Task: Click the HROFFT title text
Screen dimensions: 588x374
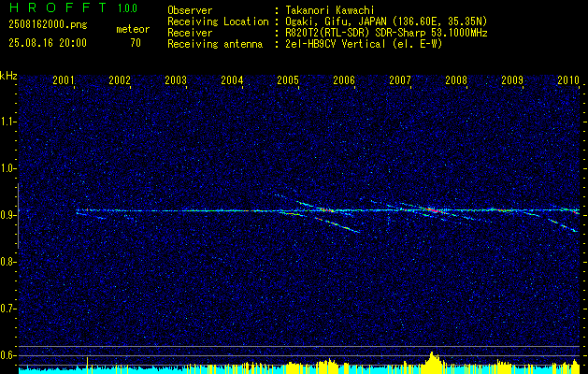Action: pyautogui.click(x=58, y=7)
